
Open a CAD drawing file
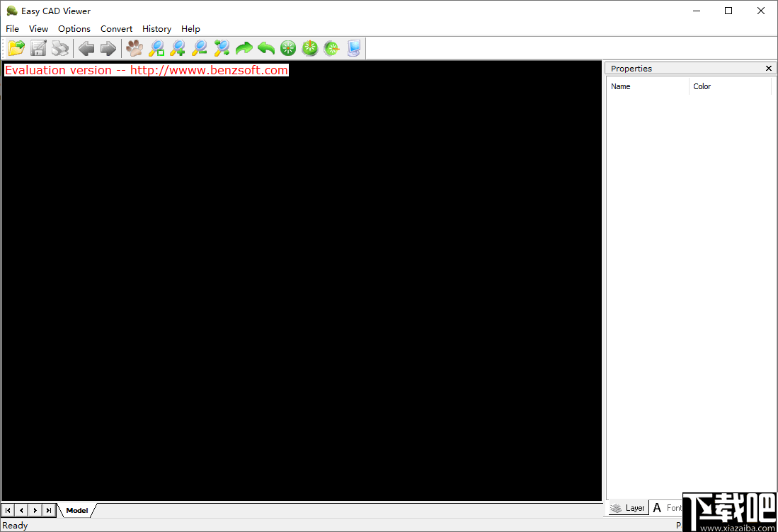point(16,48)
